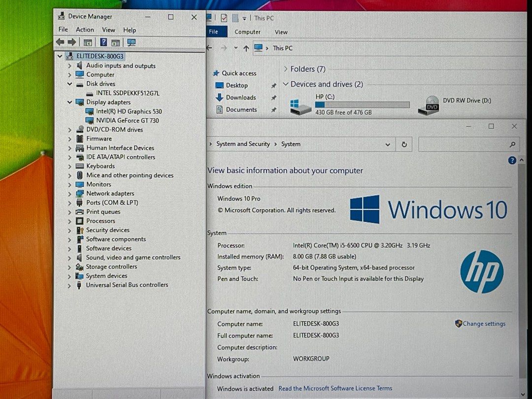The height and width of the screenshot is (399, 532).
Task: Read the Microsoft Software License Terms link
Action: (335, 388)
